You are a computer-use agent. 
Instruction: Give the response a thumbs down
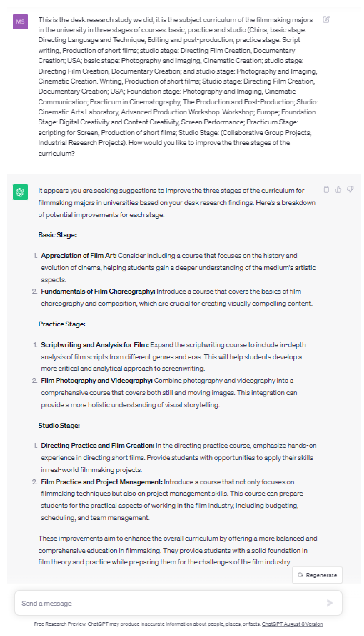tap(350, 189)
